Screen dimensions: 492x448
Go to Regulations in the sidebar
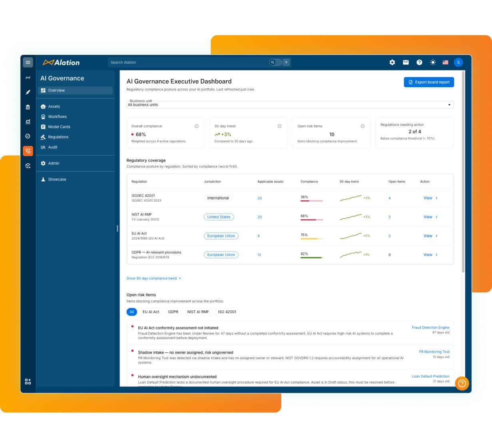coord(75,137)
